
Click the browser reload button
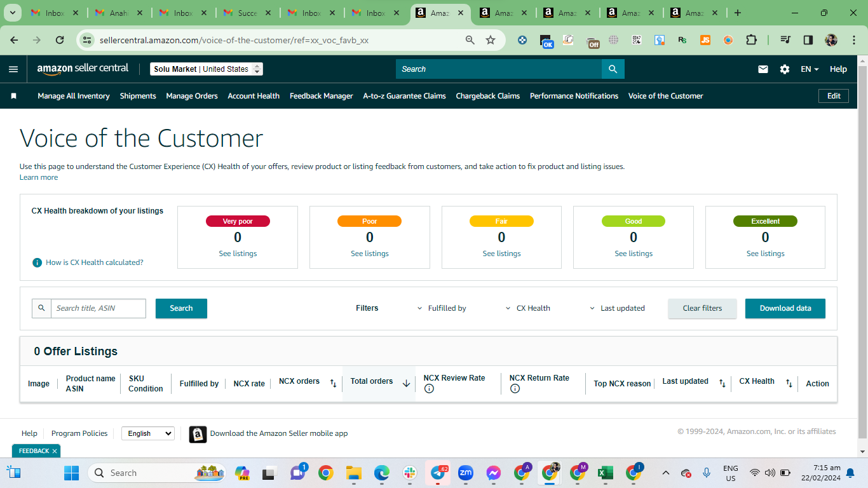pyautogui.click(x=60, y=40)
